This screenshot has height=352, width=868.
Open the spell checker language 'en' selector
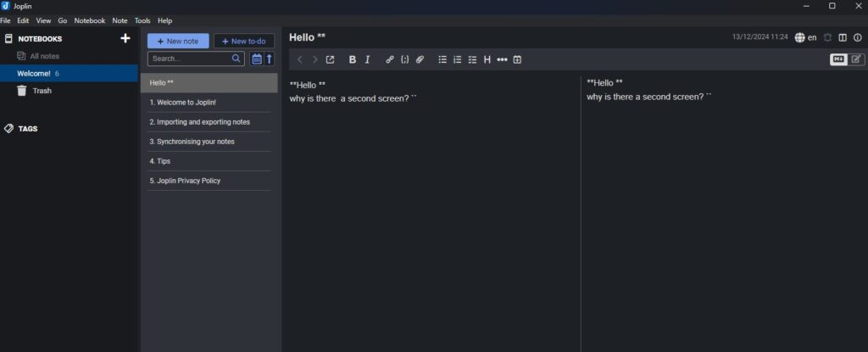806,37
